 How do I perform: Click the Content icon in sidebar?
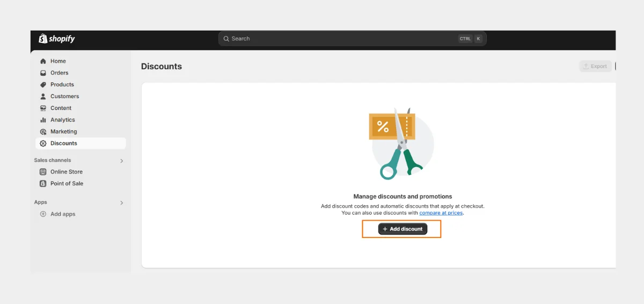click(43, 108)
